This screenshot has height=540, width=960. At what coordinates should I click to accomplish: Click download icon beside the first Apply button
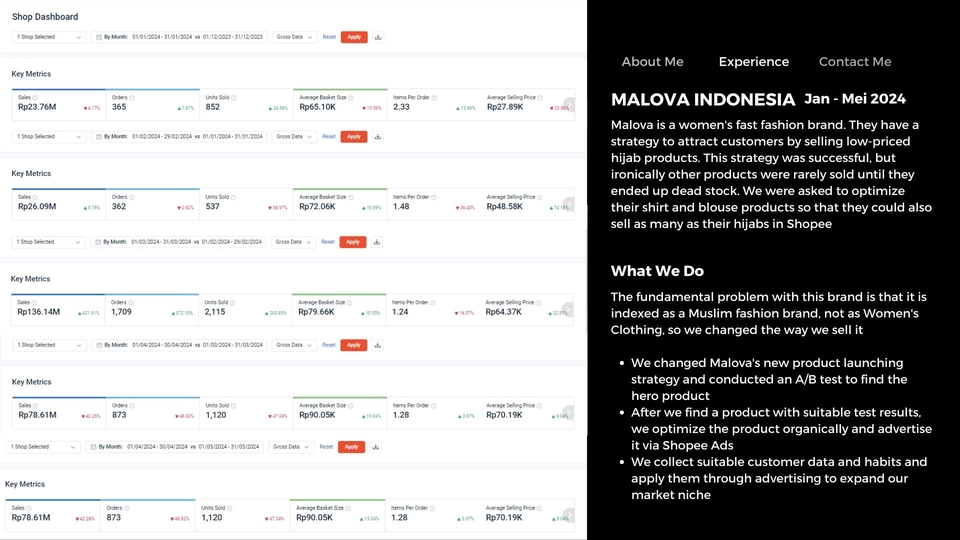[x=378, y=37]
